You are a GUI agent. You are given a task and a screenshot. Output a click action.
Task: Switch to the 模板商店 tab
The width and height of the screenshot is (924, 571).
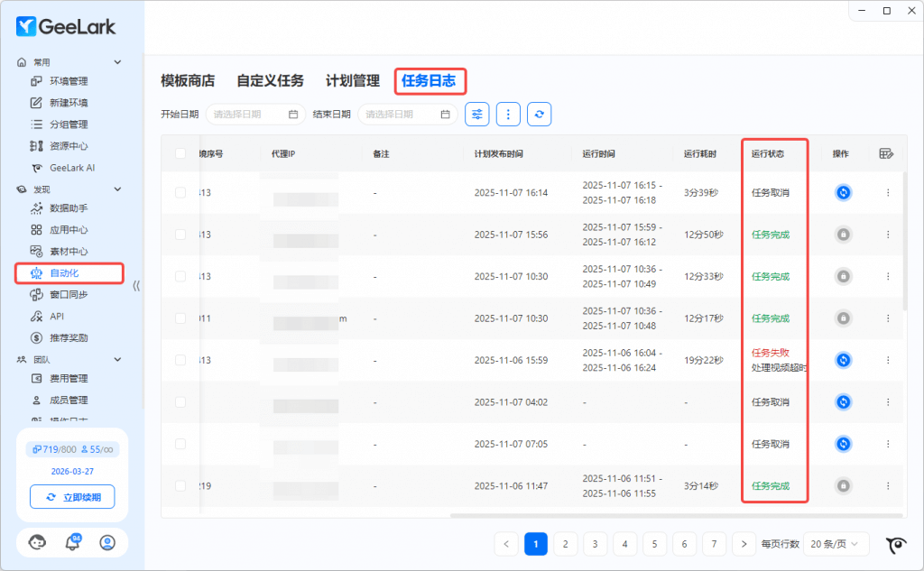188,81
